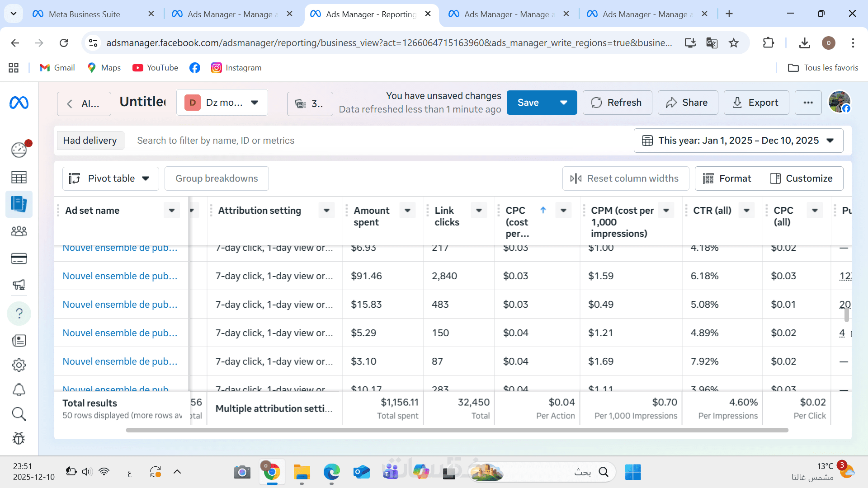Click the sidebar Search magnifier icon

(x=19, y=414)
